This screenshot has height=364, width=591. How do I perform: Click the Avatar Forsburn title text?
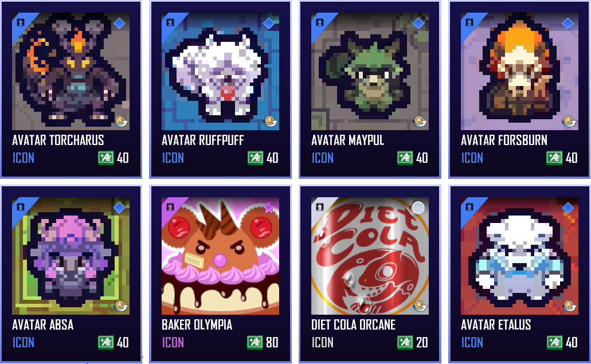point(504,140)
